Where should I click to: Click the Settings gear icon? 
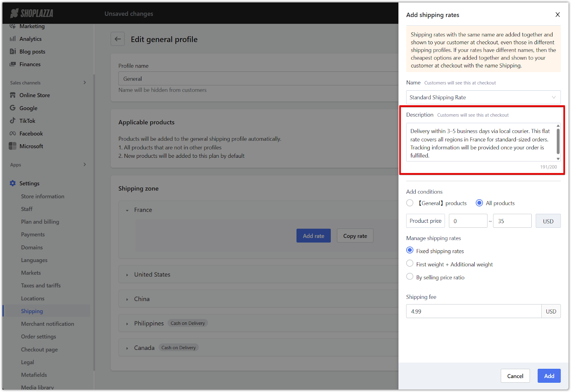click(13, 183)
